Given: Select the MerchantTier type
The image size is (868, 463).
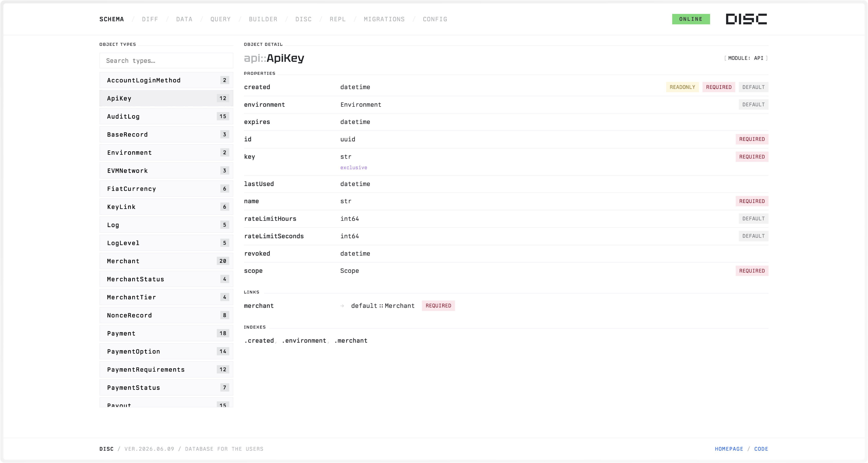Looking at the screenshot, I should point(166,297).
